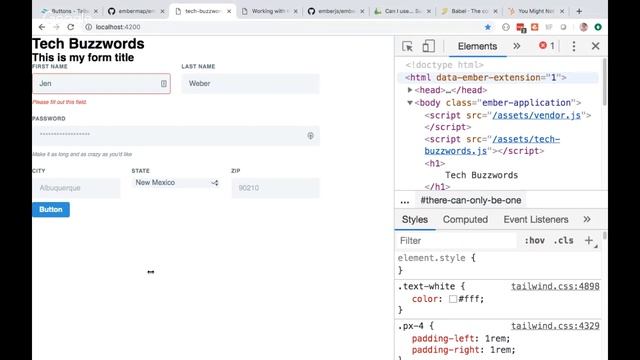Click the Zip field with 90210 placeholder
Screen dimensions: 640x360
[x=276, y=188]
